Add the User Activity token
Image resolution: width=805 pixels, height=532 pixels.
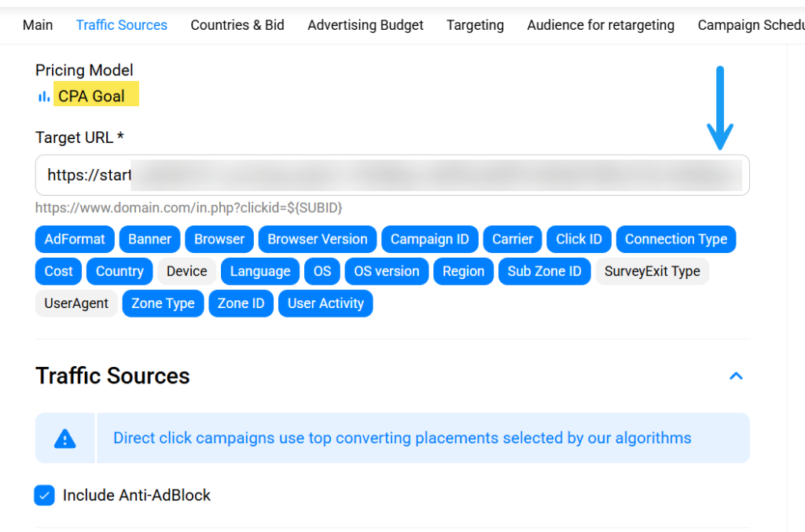click(325, 303)
